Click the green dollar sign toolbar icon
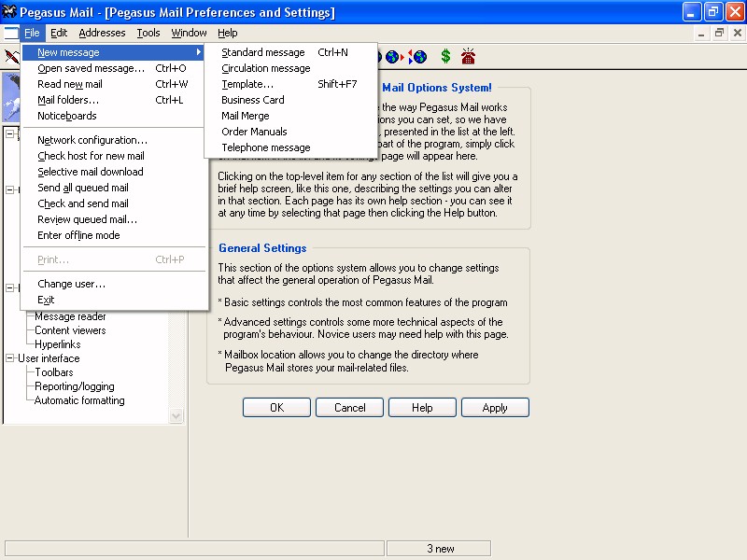Image resolution: width=747 pixels, height=560 pixels. coord(445,56)
